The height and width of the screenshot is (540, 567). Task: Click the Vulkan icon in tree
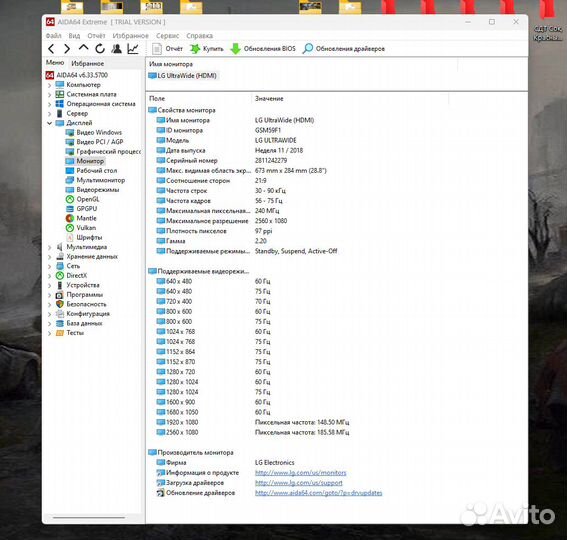point(70,228)
